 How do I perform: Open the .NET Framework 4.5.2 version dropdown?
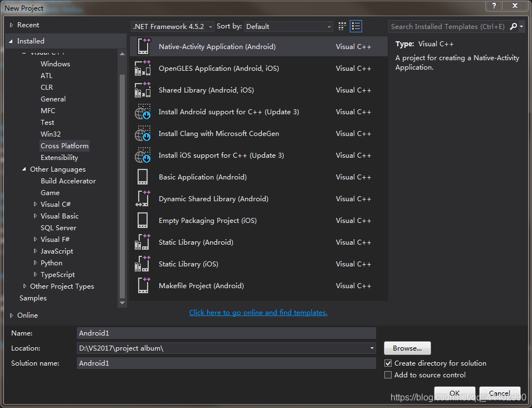(173, 27)
